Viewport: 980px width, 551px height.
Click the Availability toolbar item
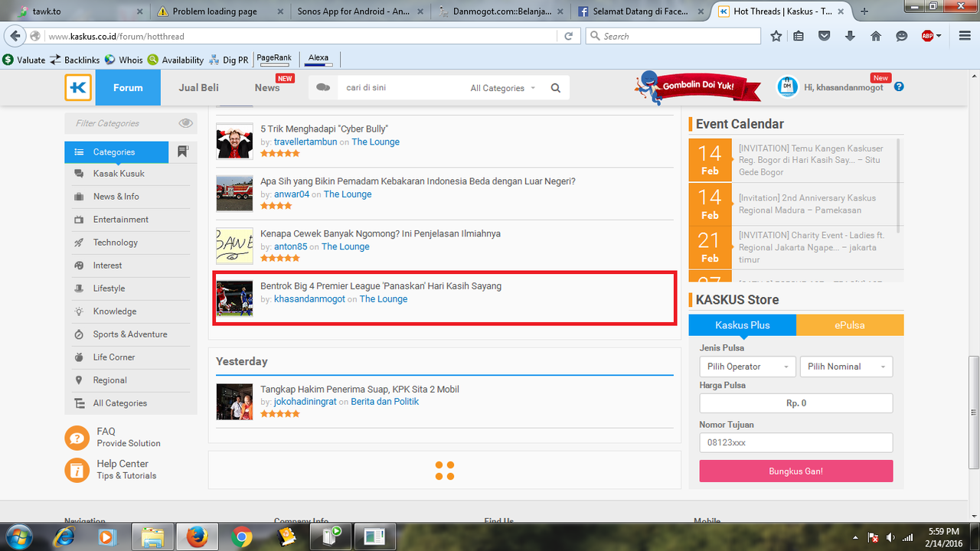[x=176, y=60]
